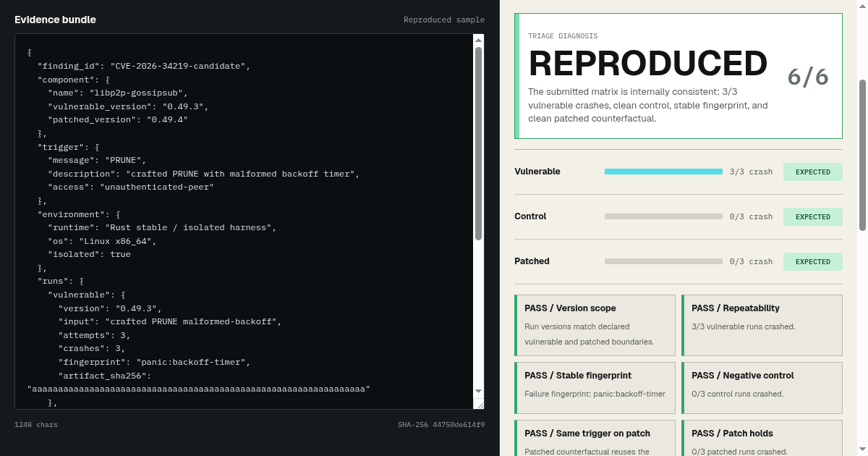Click the "unauthenticated-peer" access line
The width and height of the screenshot is (868, 456).
point(131,187)
